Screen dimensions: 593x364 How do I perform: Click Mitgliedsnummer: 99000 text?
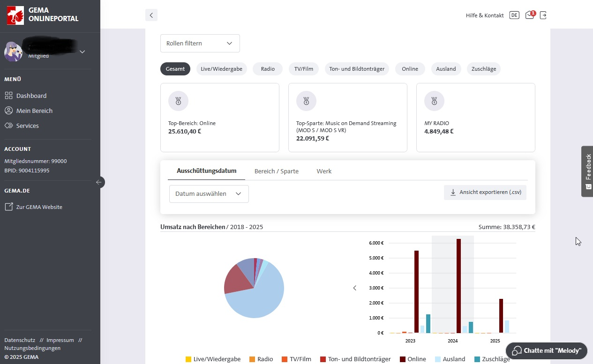[36, 161]
